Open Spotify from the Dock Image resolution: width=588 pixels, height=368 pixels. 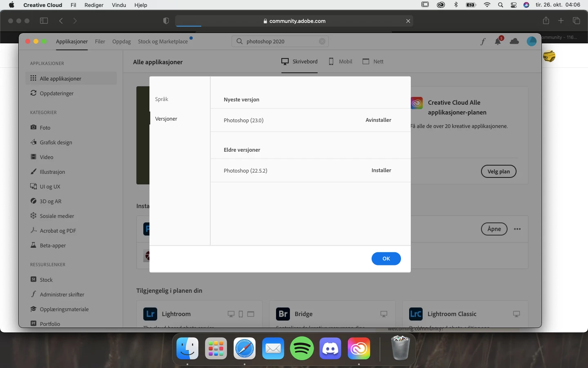[x=302, y=349]
